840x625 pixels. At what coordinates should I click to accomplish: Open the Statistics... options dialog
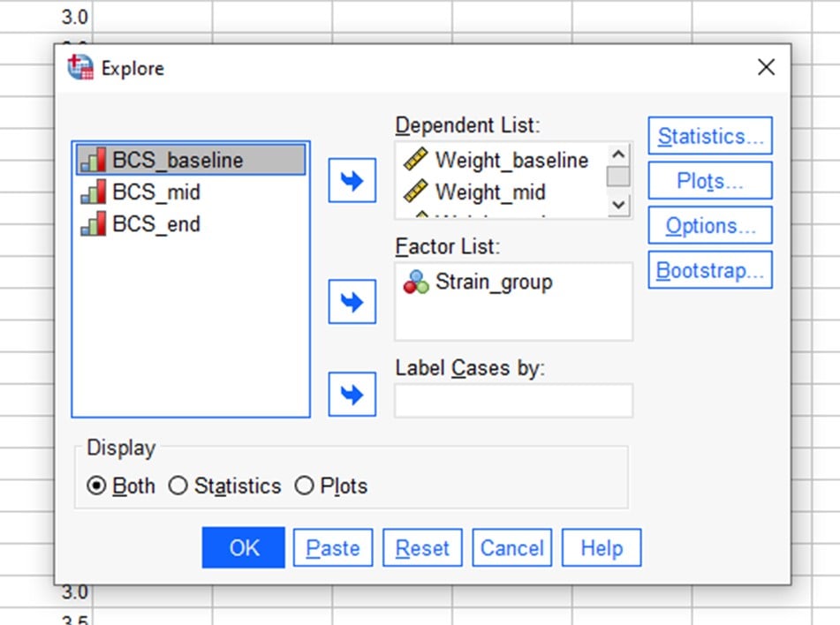[x=709, y=137]
